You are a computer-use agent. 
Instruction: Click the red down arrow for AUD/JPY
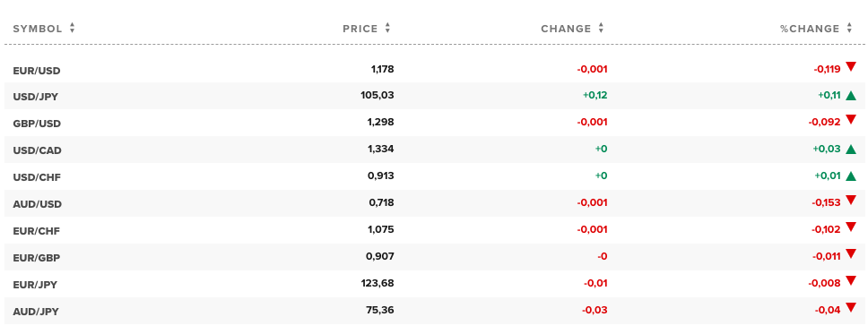(x=851, y=307)
